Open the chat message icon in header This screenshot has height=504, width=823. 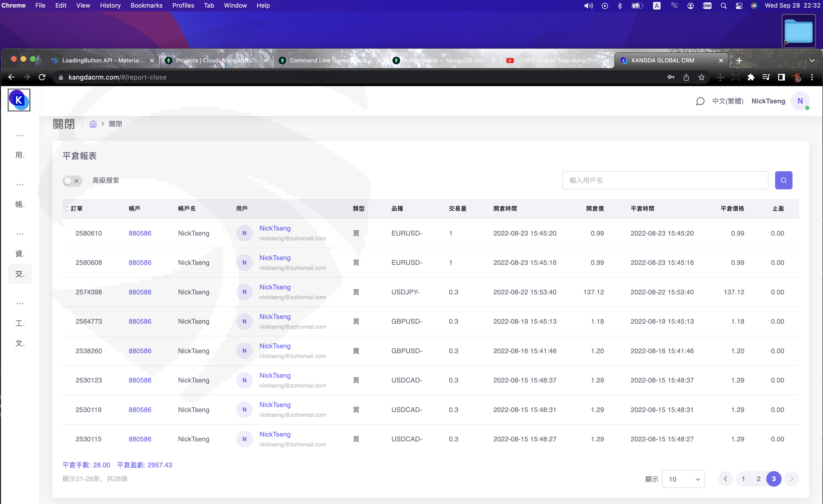tap(700, 101)
